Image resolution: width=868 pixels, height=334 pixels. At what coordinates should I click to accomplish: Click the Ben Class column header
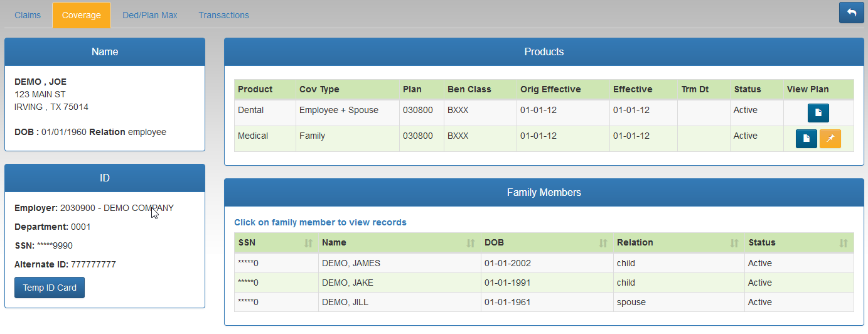[480, 89]
